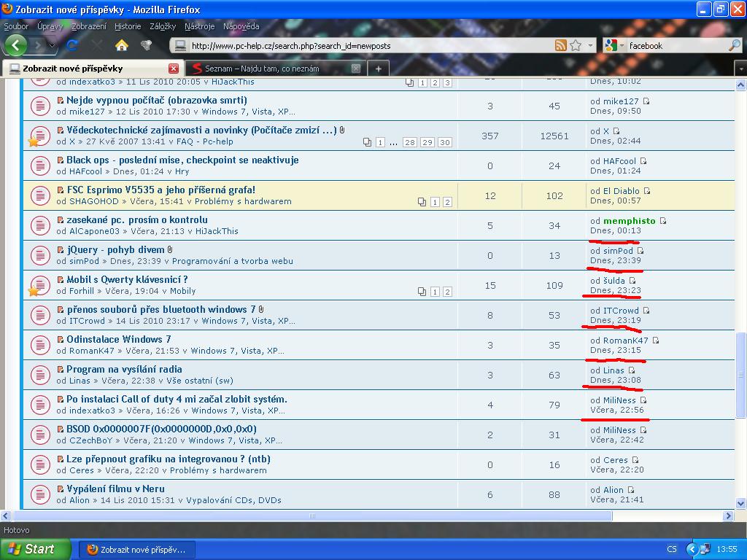This screenshot has height=560, width=747.
Task: Open memphisto user profile link
Action: 630,221
